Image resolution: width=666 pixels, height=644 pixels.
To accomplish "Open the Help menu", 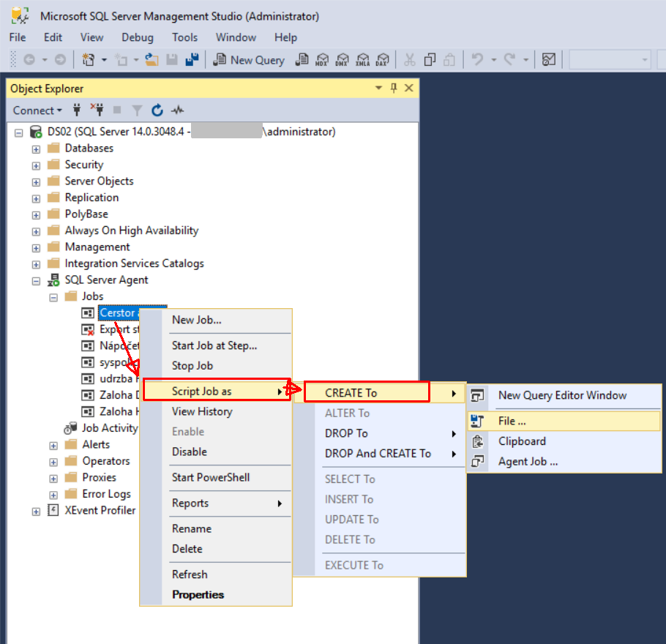I will [285, 37].
